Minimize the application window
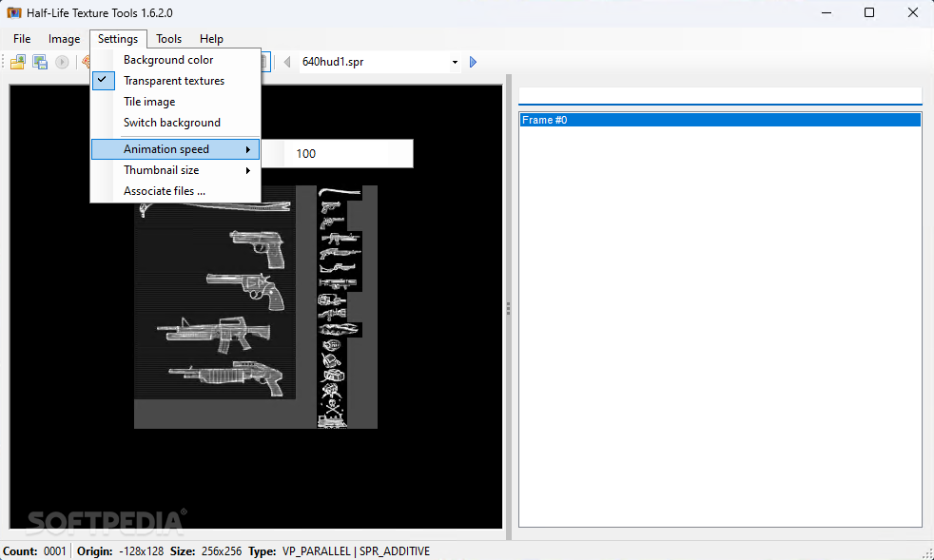 pyautogui.click(x=827, y=12)
